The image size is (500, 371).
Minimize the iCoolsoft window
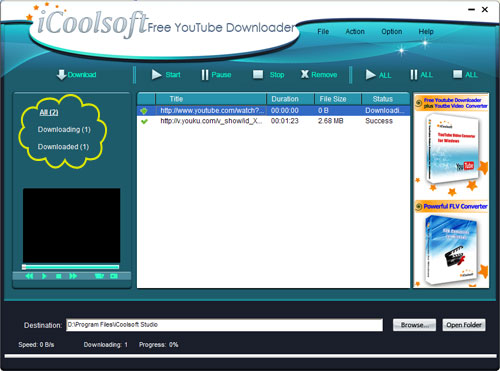click(x=471, y=10)
